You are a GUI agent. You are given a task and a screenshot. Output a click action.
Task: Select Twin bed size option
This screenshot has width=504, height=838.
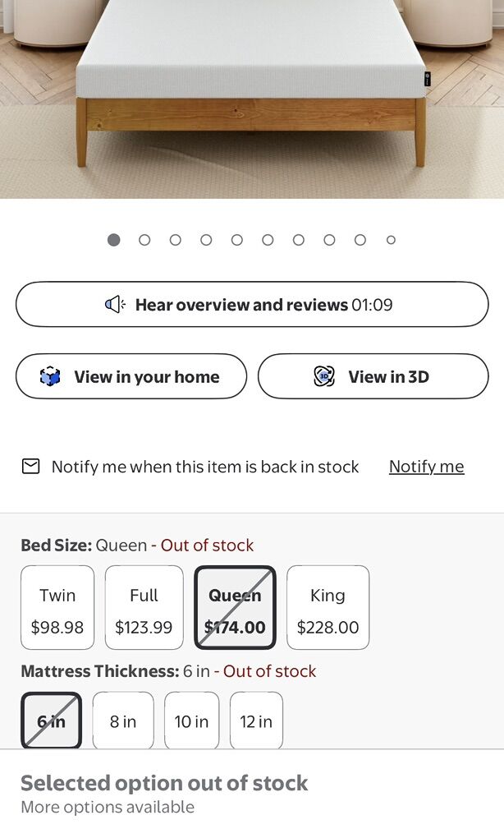57,607
